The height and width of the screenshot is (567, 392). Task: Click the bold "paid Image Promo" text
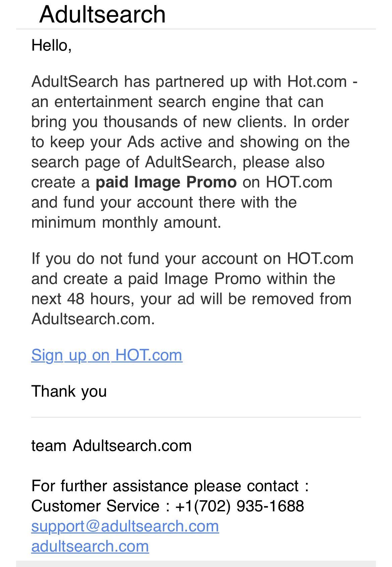pyautogui.click(x=166, y=182)
